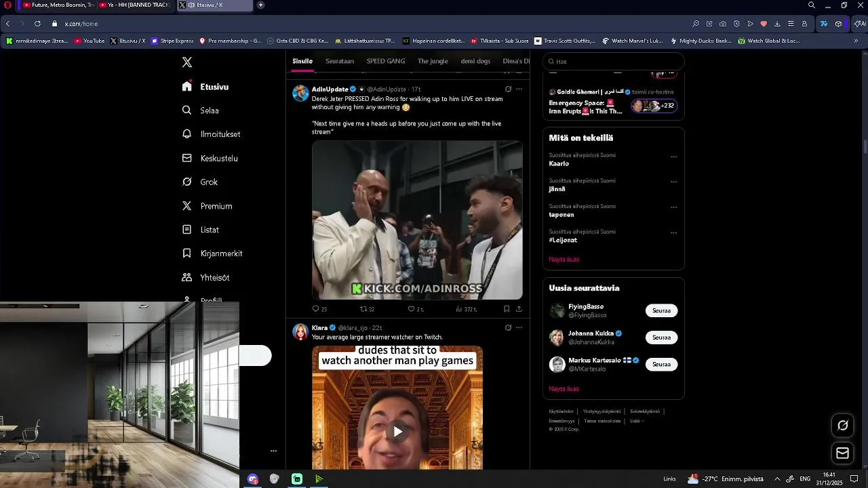The height and width of the screenshot is (488, 868).
Task: Open Selaa explore page
Action: 201,110
